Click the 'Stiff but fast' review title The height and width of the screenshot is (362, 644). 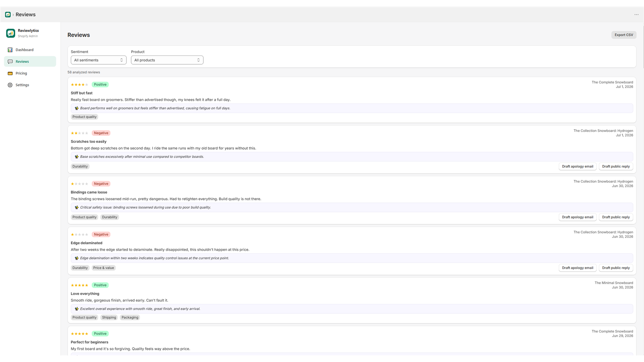pyautogui.click(x=82, y=93)
